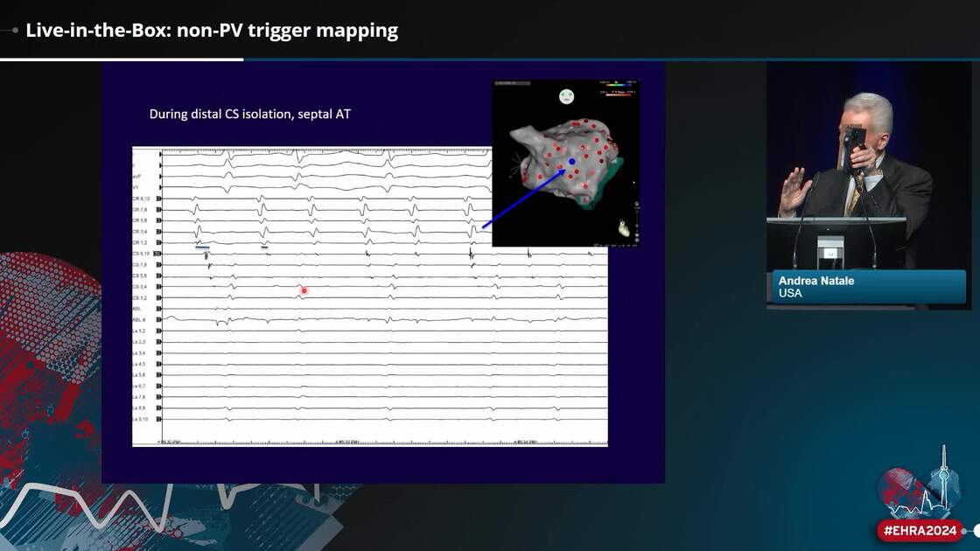This screenshot has height=551, width=980.
Task: Click the slide title Live-in-the-Box non-PV trigger mapping
Action: coord(212,30)
